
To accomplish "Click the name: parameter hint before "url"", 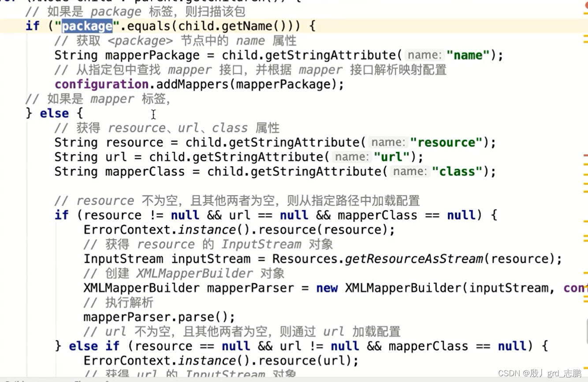I will tap(351, 157).
